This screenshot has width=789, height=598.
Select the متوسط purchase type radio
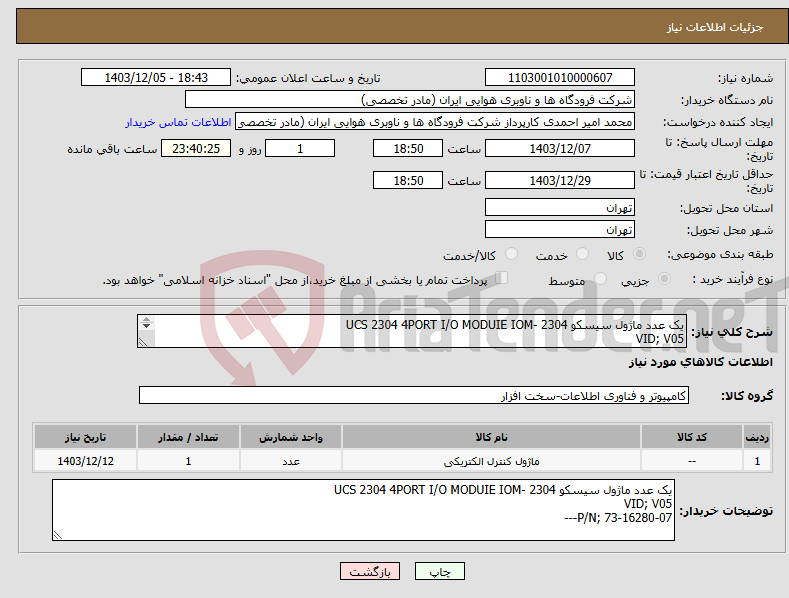pos(600,279)
